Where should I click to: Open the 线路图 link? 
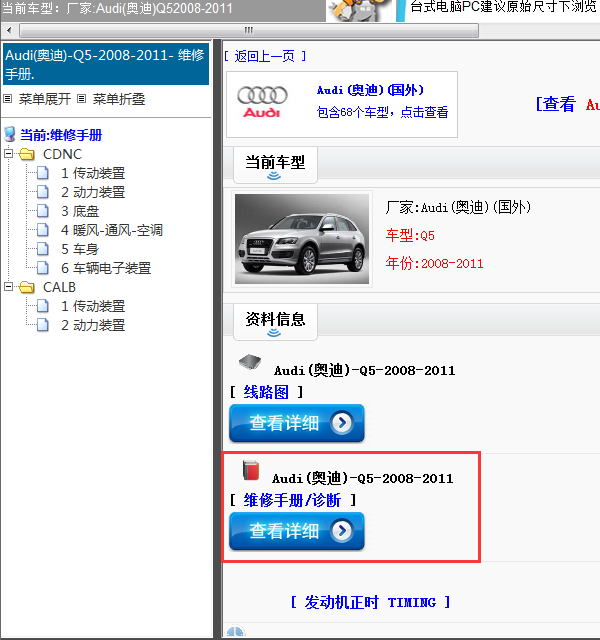[x=266, y=392]
